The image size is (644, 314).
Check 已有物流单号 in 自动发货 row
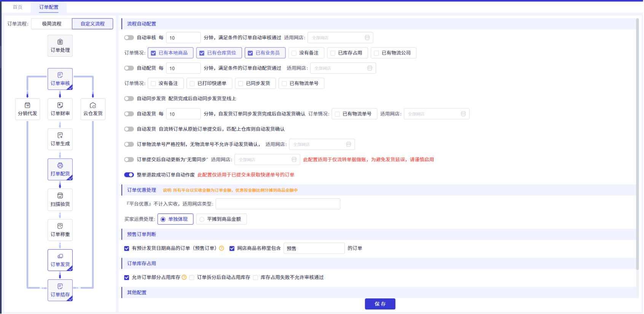point(337,114)
